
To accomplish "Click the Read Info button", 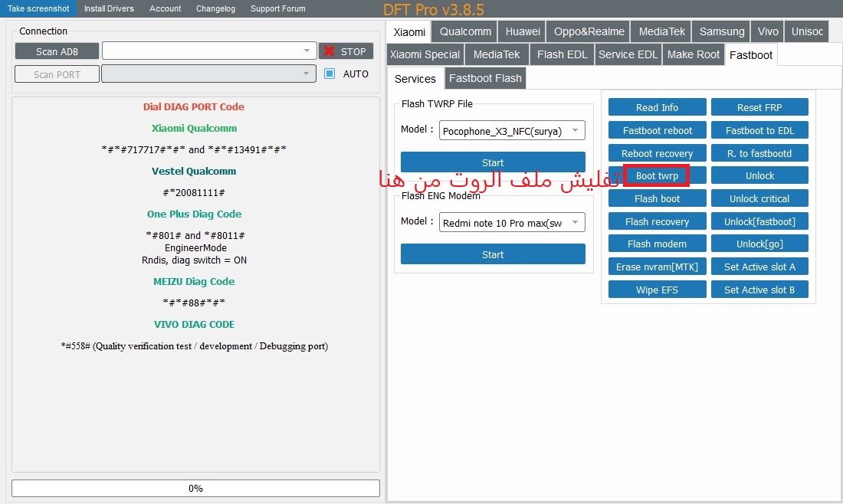I will [657, 107].
